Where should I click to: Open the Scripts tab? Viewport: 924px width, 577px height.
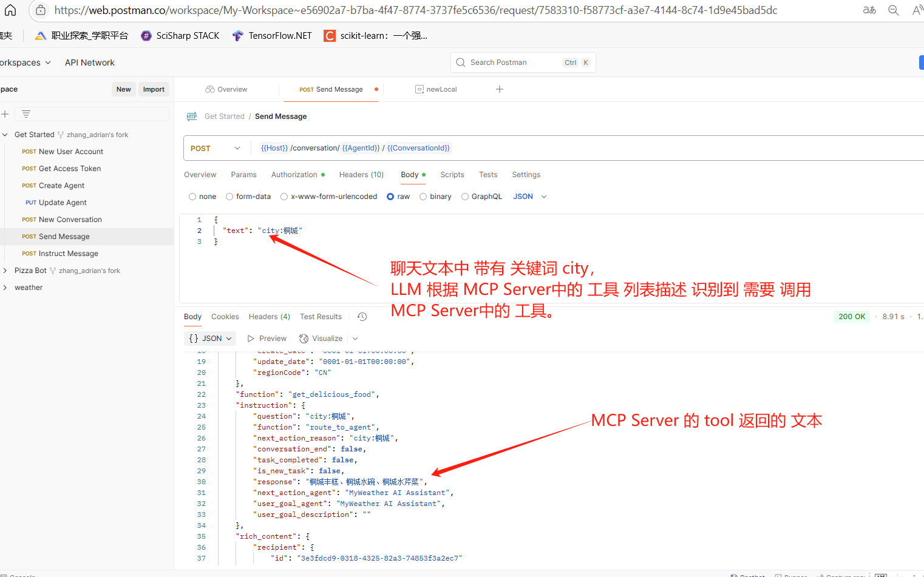point(452,175)
